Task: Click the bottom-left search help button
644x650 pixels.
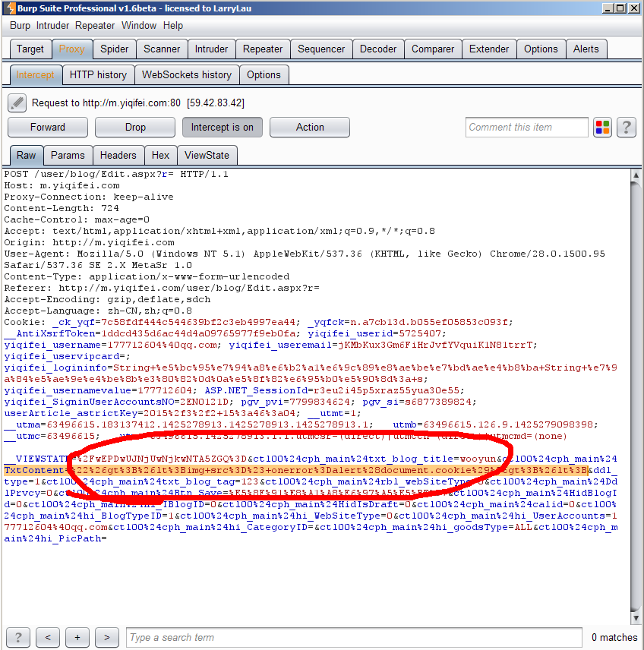Action: (17, 637)
